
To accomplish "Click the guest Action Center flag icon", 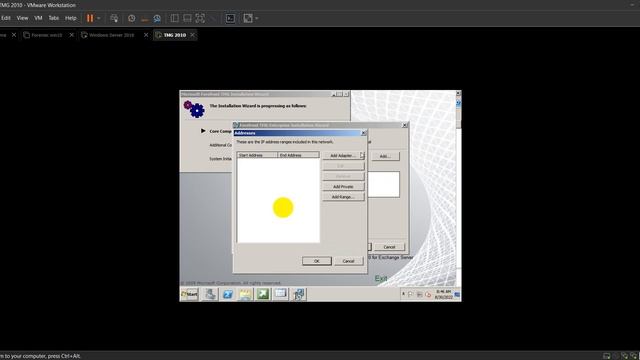I will click(411, 294).
